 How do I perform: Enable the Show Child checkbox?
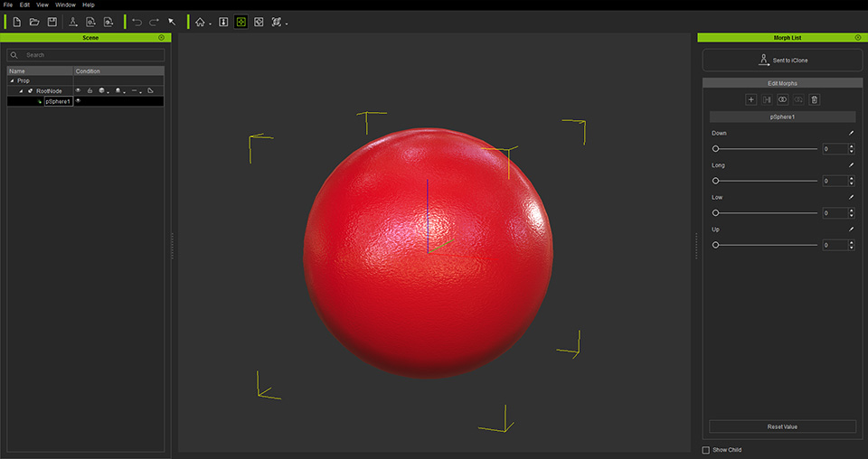click(706, 450)
